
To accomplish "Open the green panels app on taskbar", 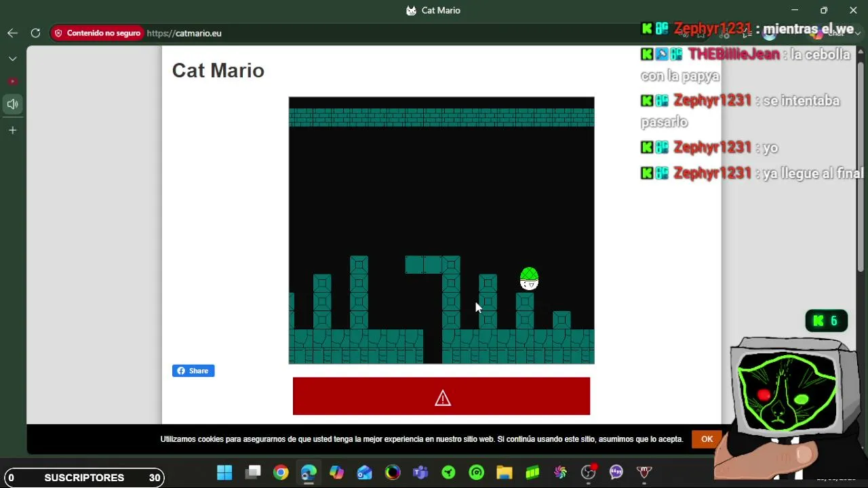I will click(x=532, y=472).
